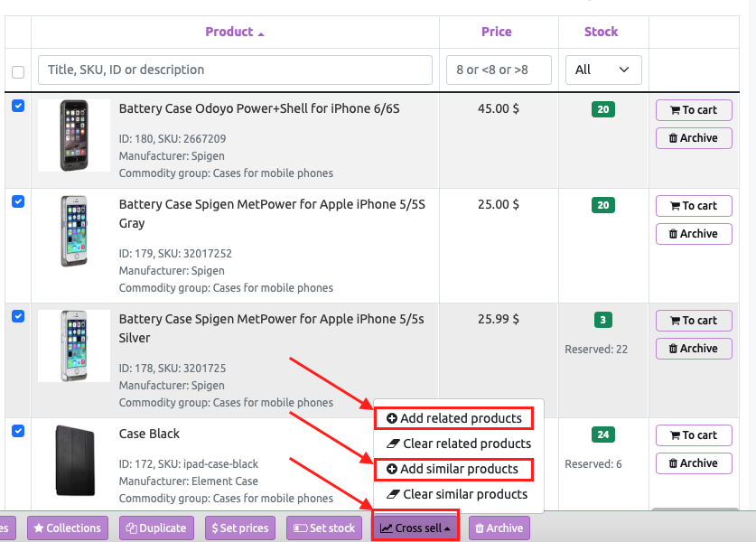Uncheck the Battery Case Odoyo Power+Shell row checkbox

(18, 106)
